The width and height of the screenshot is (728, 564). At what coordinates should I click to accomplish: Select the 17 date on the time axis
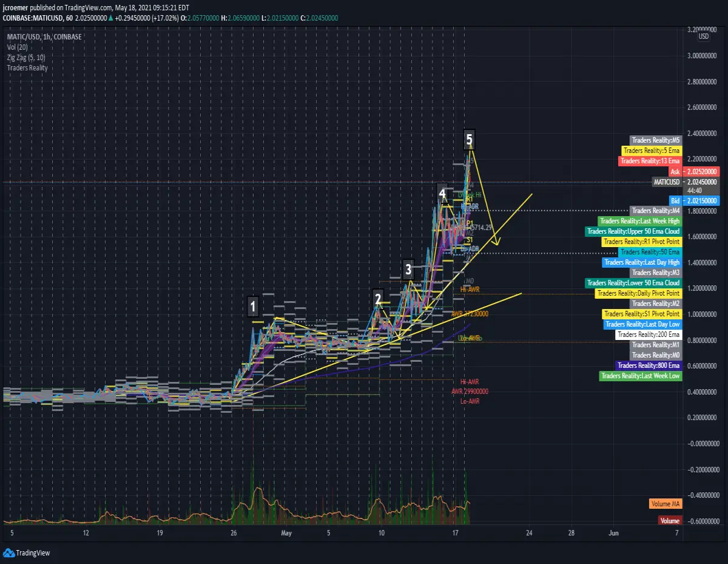[455, 533]
